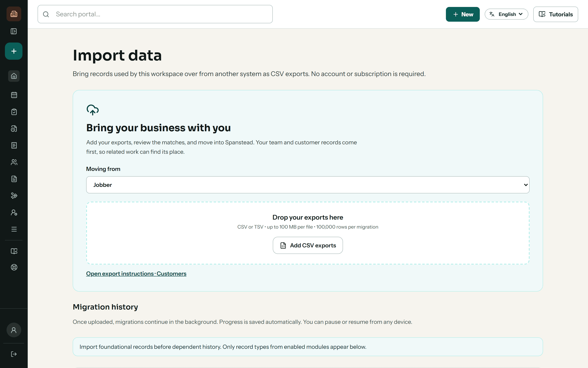Viewport: 588px width, 368px height.
Task: Open the Home icon in sidebar
Action: coord(14,76)
